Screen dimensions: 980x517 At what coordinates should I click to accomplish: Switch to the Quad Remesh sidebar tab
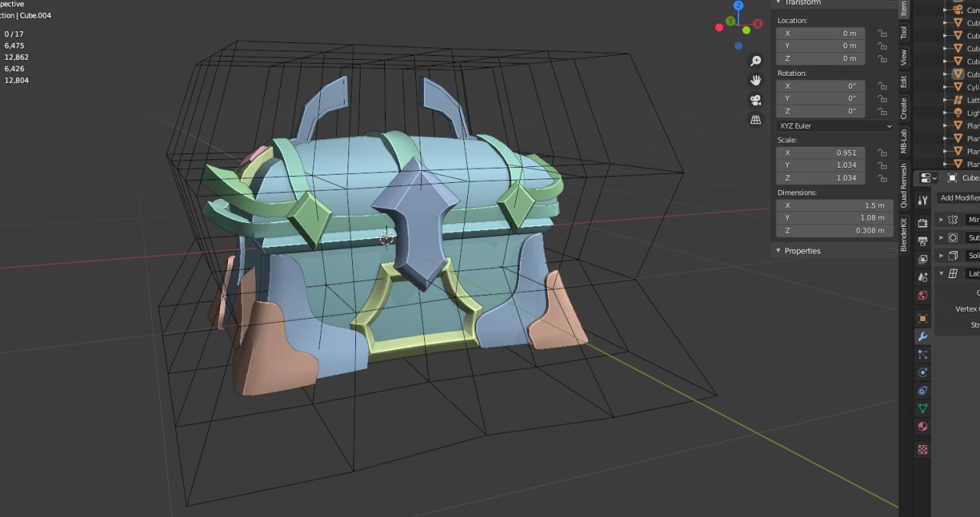click(x=903, y=185)
